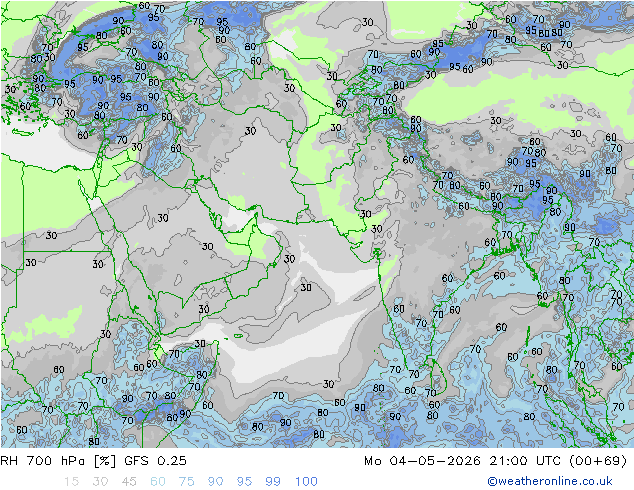Click legend value 75
The height and width of the screenshot is (490, 634).
186,482
